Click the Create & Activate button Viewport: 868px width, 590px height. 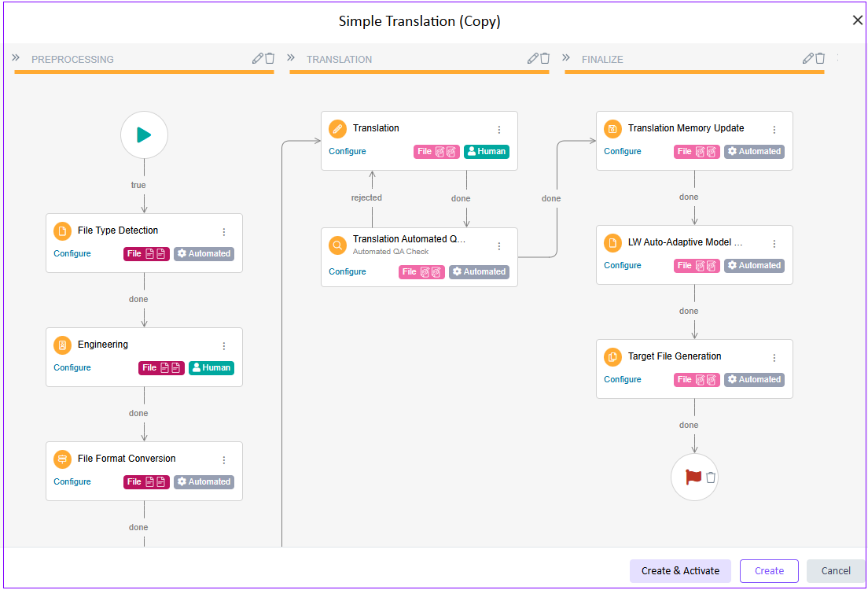coord(680,571)
